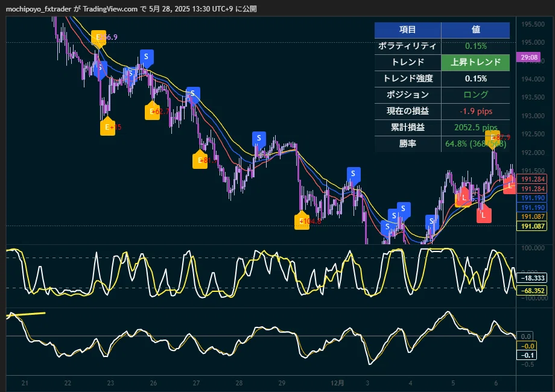The width and height of the screenshot is (555, 392).
Task: Click the TradingView.com text in the header
Action: tap(110, 9)
